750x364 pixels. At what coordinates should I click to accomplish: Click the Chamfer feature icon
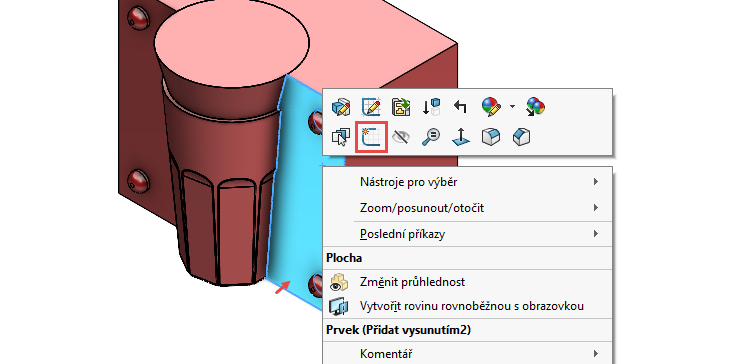(x=521, y=137)
